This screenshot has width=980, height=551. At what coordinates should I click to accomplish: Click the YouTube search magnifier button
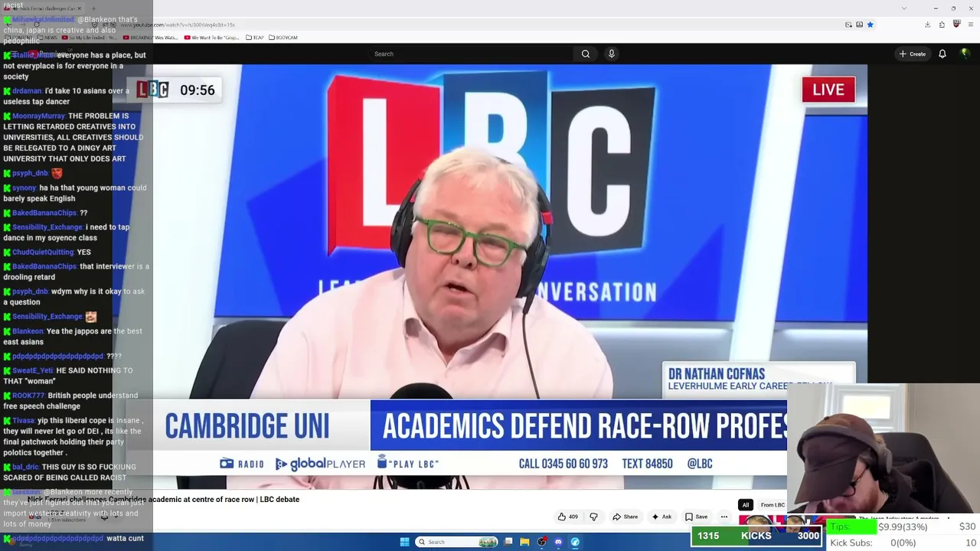(x=586, y=54)
